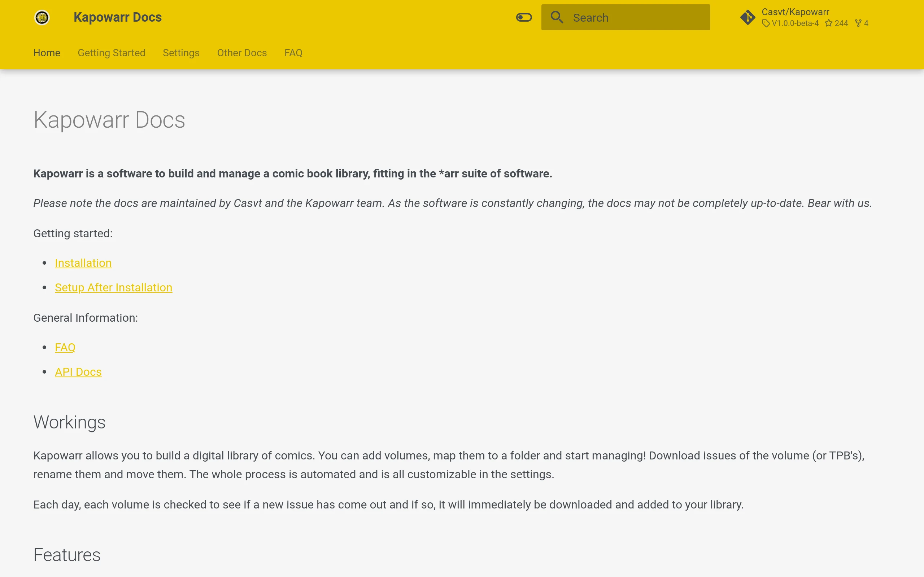This screenshot has width=924, height=577.
Task: Go to the Other Docs tab
Action: [x=242, y=53]
